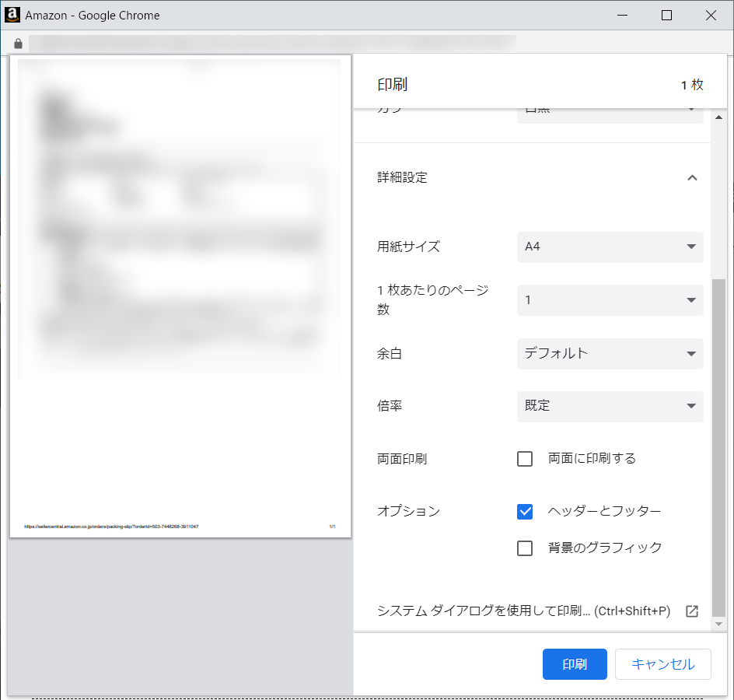Screen dimensions: 734x700
Task: Click the 倍率 label
Action: 390,406
